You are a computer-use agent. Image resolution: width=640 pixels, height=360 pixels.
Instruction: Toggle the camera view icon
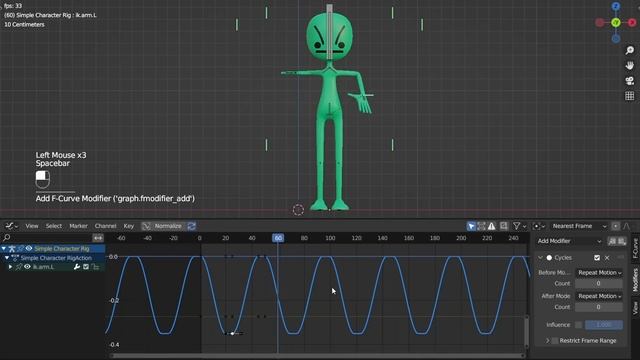pos(629,80)
